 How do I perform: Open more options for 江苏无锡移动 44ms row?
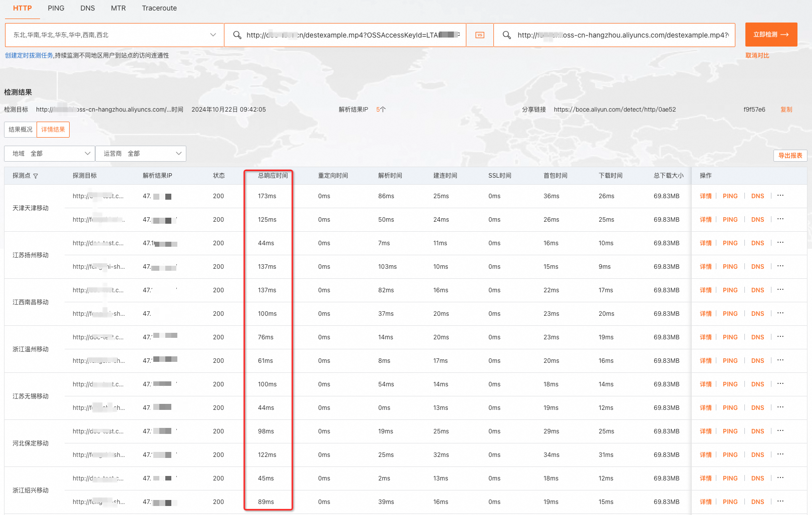tap(780, 407)
